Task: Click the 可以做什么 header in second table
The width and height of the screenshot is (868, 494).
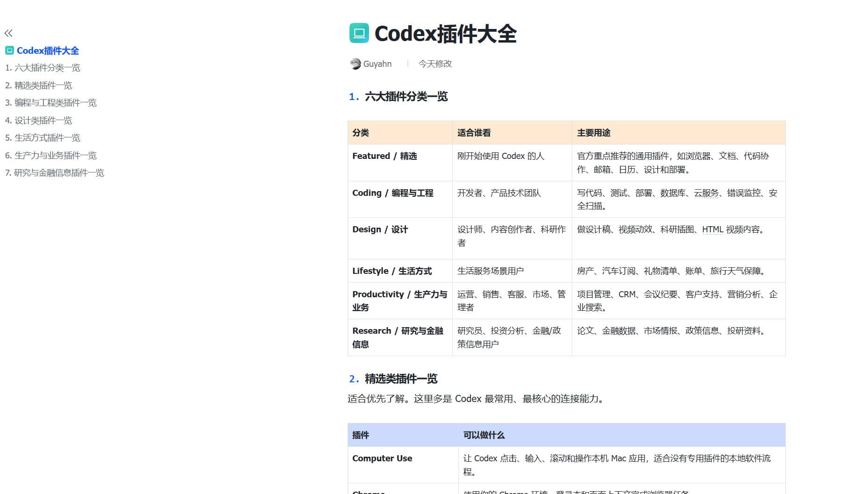Action: 622,435
